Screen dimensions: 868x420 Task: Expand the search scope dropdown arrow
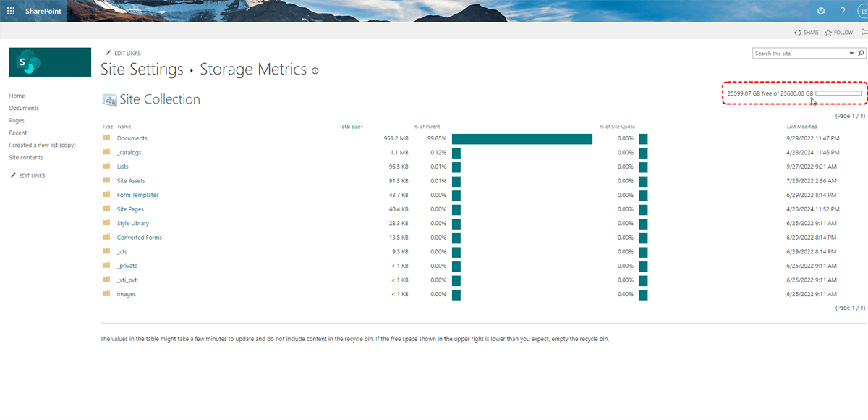click(x=851, y=54)
